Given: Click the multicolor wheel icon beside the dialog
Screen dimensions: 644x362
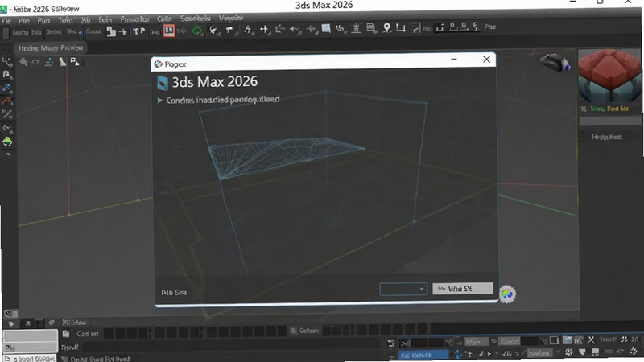Looking at the screenshot, I should tap(507, 294).
